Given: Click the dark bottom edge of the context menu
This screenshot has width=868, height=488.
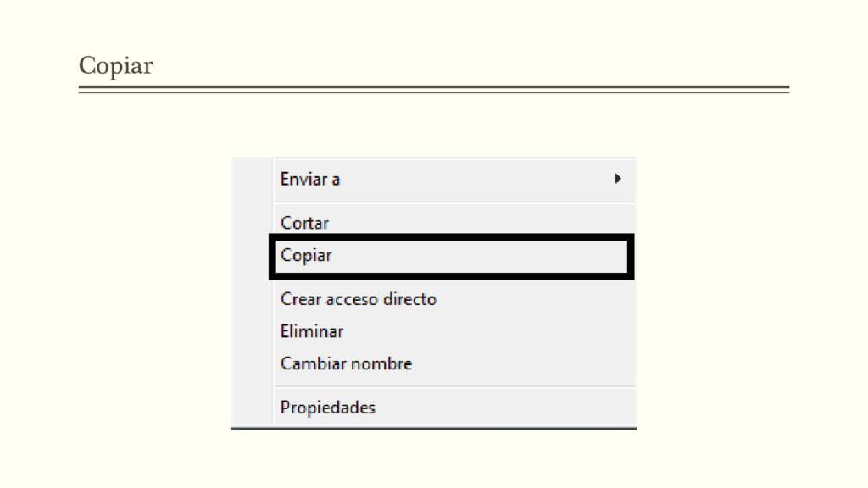Looking at the screenshot, I should click(433, 428).
